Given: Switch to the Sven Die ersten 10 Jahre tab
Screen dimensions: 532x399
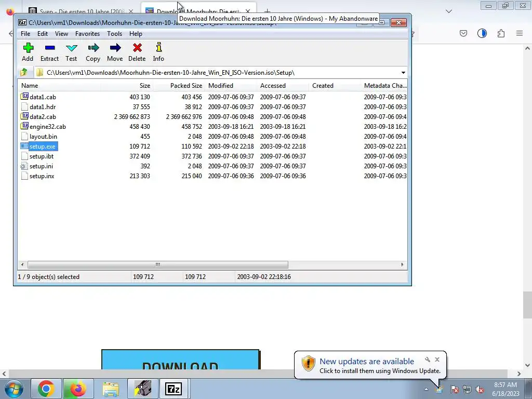Looking at the screenshot, I should pos(82,11).
